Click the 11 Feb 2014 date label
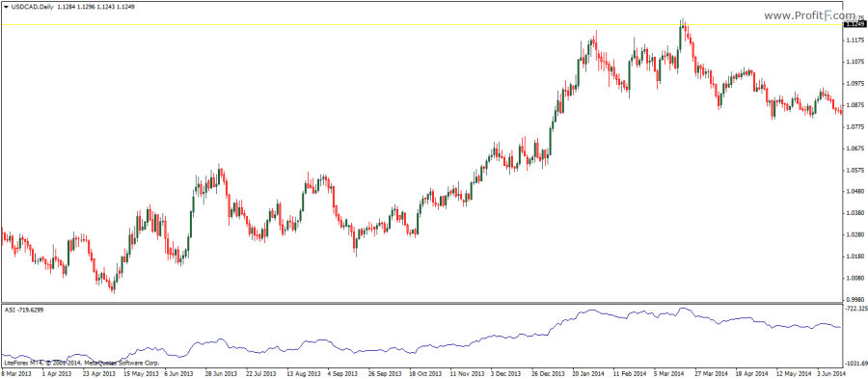The width and height of the screenshot is (868, 379). [630, 373]
